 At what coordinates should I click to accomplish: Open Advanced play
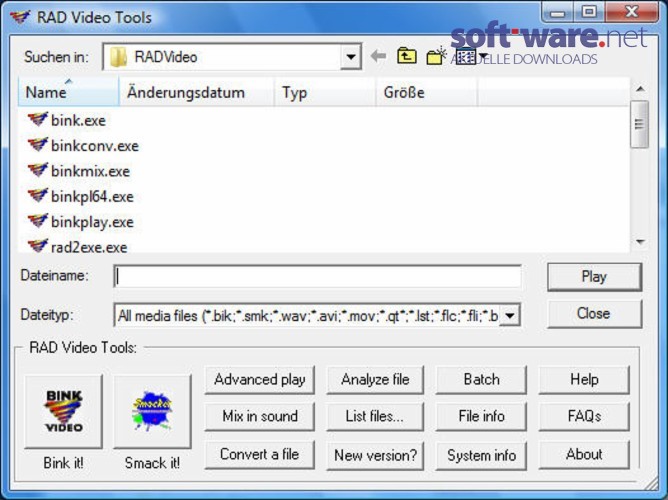pos(259,379)
